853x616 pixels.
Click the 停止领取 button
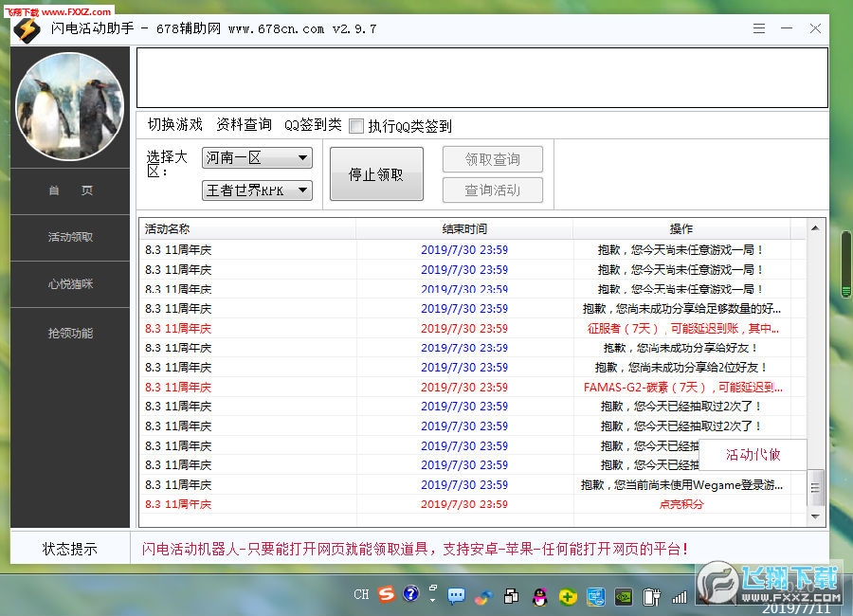coord(376,174)
